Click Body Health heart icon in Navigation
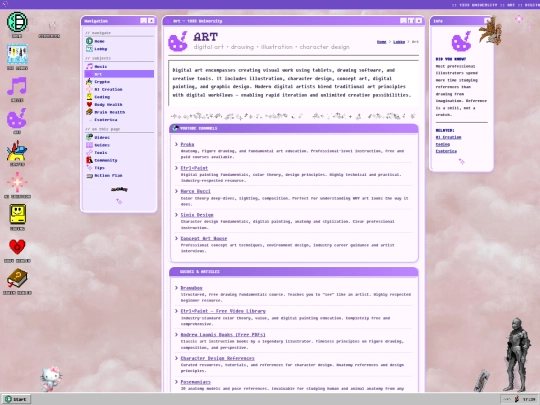 pos(89,104)
